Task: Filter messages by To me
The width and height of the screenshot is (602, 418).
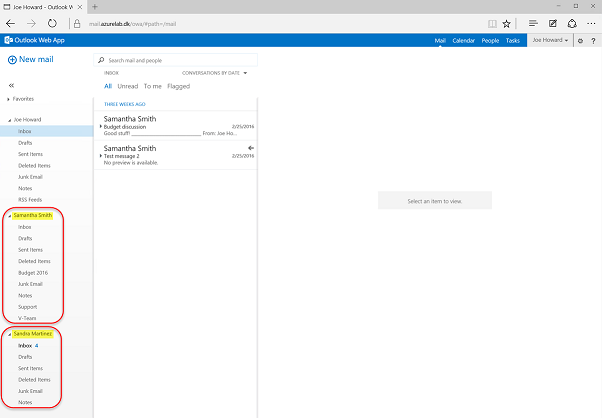Action: 152,86
